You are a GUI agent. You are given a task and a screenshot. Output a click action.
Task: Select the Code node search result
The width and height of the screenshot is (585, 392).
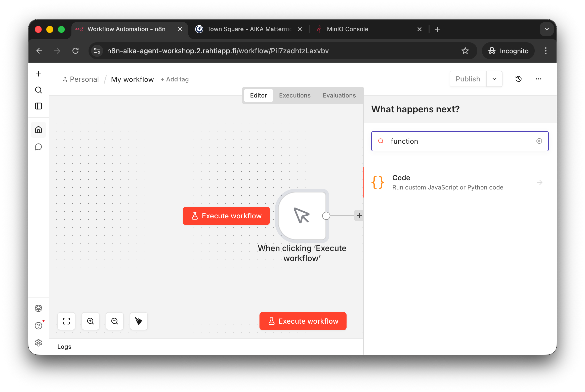click(448, 182)
